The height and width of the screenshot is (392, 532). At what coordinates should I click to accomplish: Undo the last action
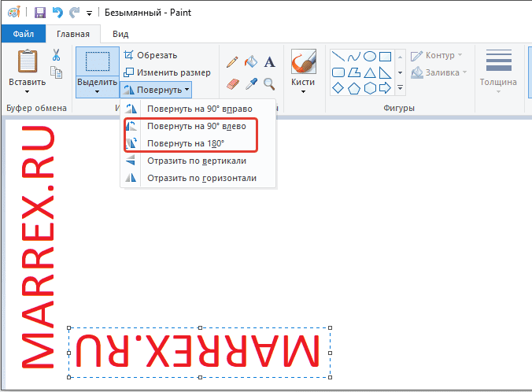[x=57, y=13]
